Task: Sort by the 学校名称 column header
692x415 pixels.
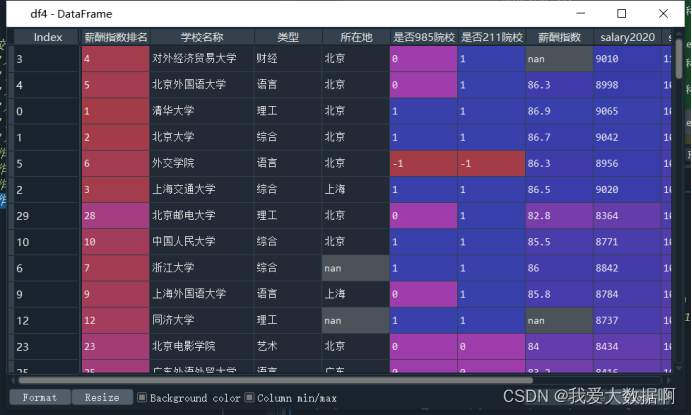Action: (202, 37)
